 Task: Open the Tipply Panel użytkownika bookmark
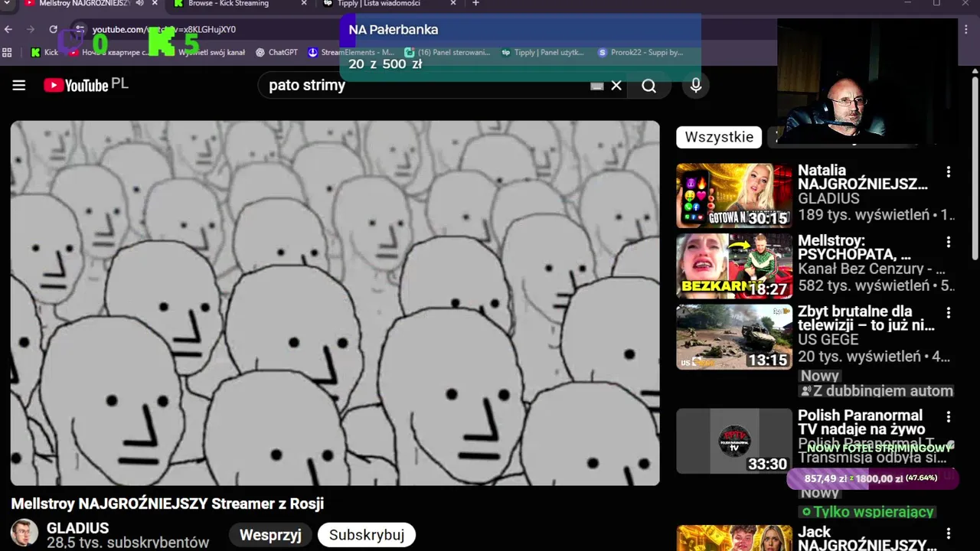coord(544,52)
